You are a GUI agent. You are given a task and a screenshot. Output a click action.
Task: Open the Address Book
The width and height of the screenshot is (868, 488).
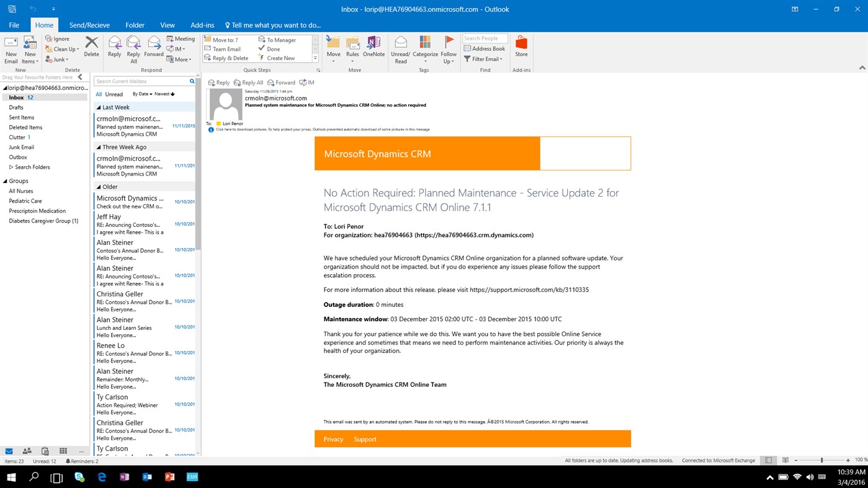click(x=485, y=48)
